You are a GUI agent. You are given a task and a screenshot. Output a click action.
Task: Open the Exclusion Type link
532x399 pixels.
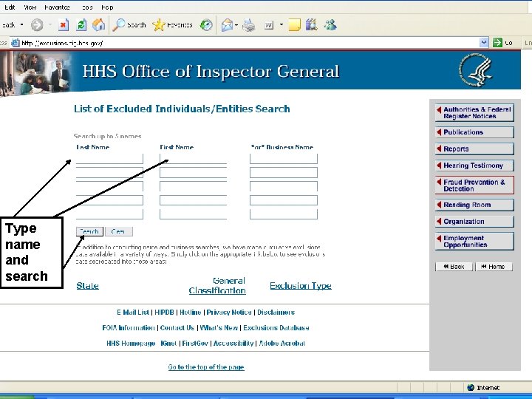click(x=301, y=286)
